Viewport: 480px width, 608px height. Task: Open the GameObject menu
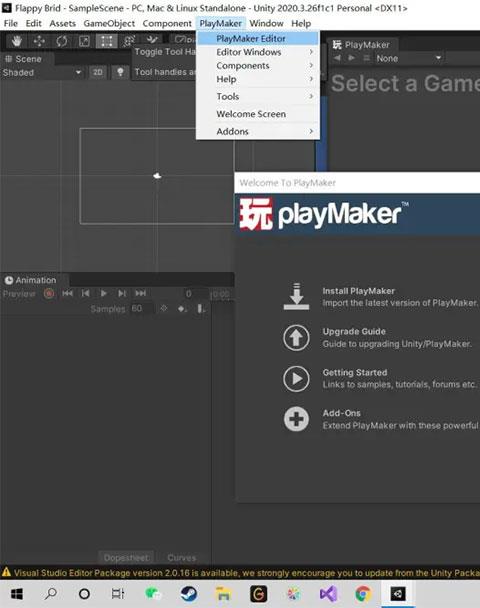109,23
